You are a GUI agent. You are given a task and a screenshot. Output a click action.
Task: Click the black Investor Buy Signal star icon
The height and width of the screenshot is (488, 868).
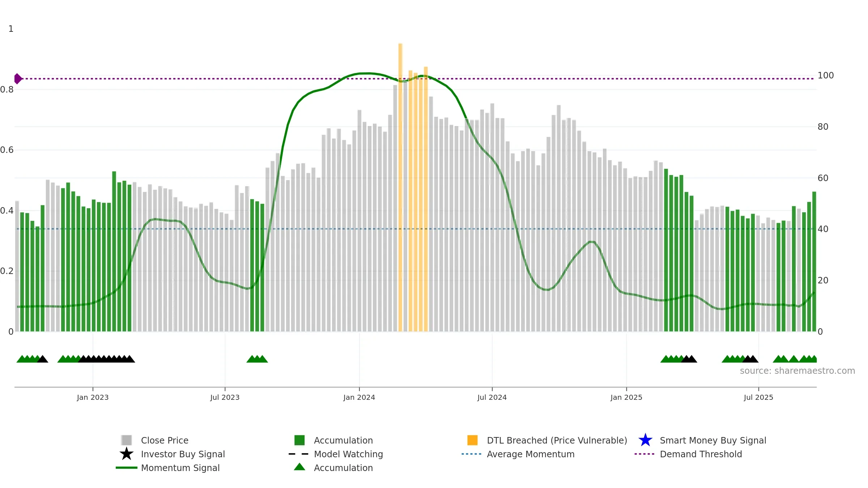tap(127, 454)
